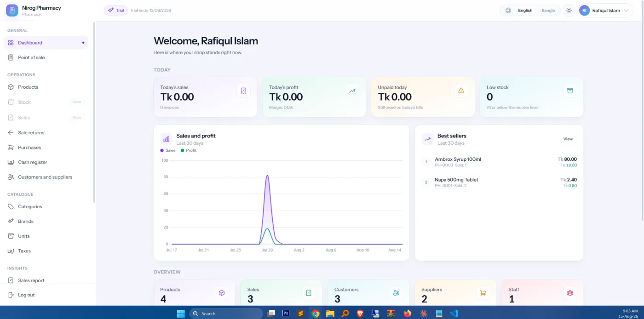Screen dimensions: 644x319
Task: Click the Trial badge in the header
Action: point(116,10)
